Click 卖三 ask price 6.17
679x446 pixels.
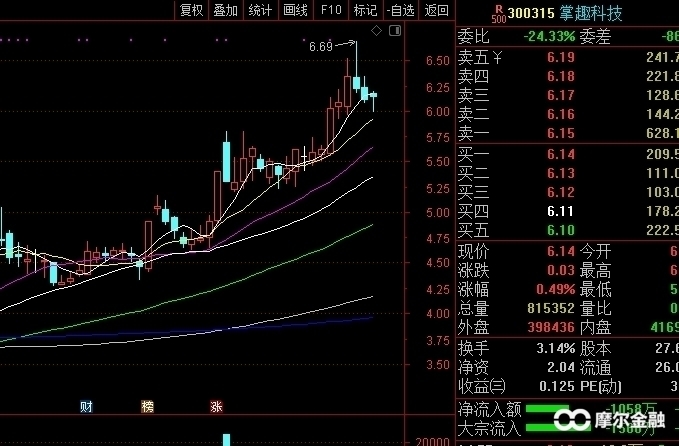[561, 95]
